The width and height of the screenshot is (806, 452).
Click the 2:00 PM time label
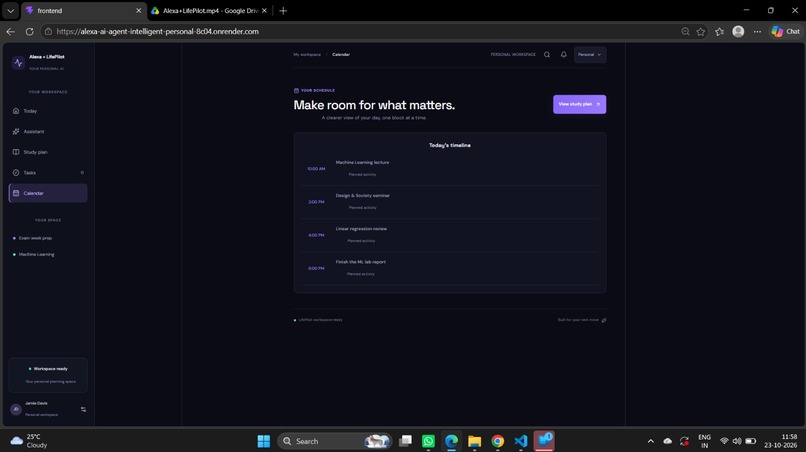tap(316, 202)
